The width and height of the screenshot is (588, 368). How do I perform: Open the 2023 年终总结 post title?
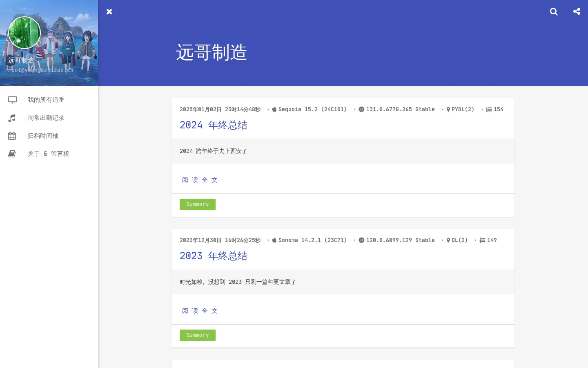point(214,256)
